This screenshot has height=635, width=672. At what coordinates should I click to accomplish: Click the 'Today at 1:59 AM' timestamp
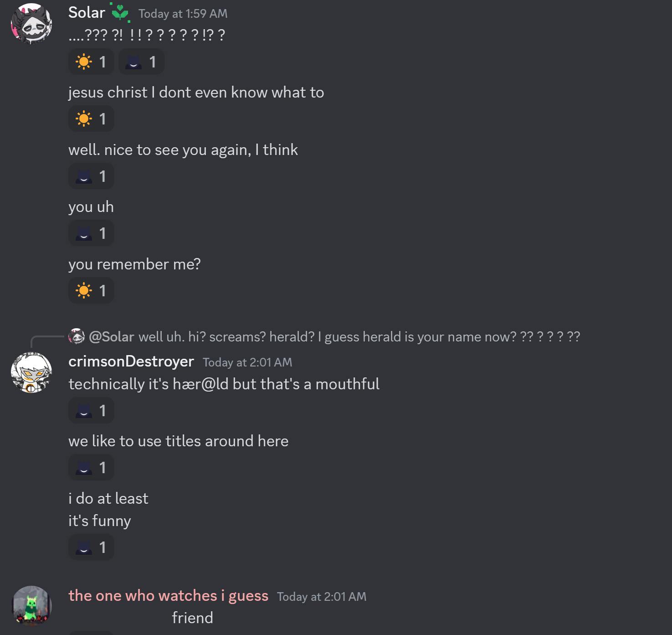click(183, 14)
